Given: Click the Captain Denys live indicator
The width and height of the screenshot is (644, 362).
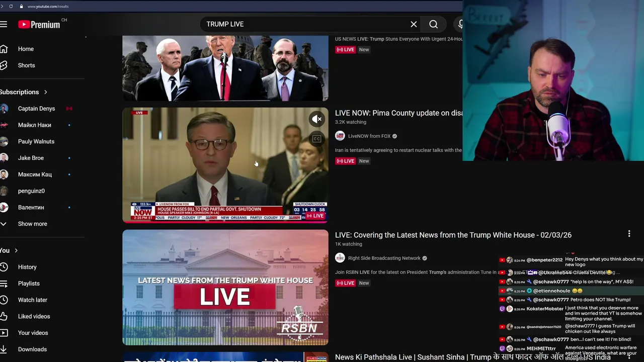Looking at the screenshot, I should click(69, 109).
